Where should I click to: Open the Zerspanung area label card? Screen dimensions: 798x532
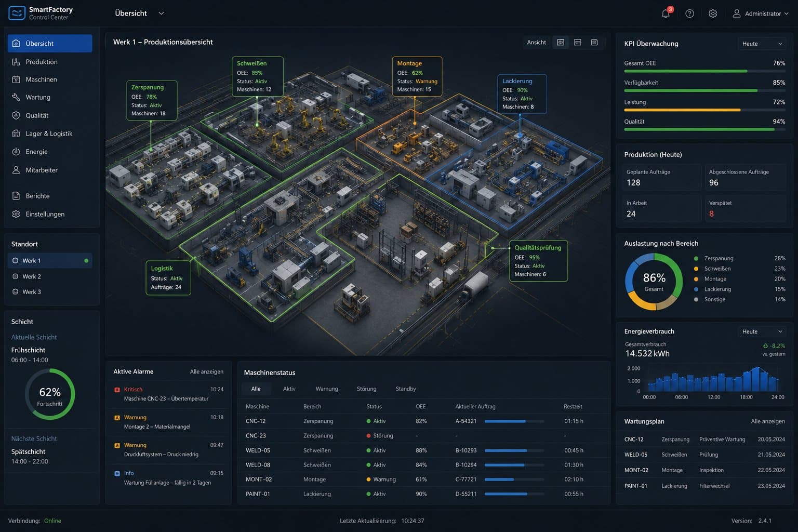click(x=152, y=100)
